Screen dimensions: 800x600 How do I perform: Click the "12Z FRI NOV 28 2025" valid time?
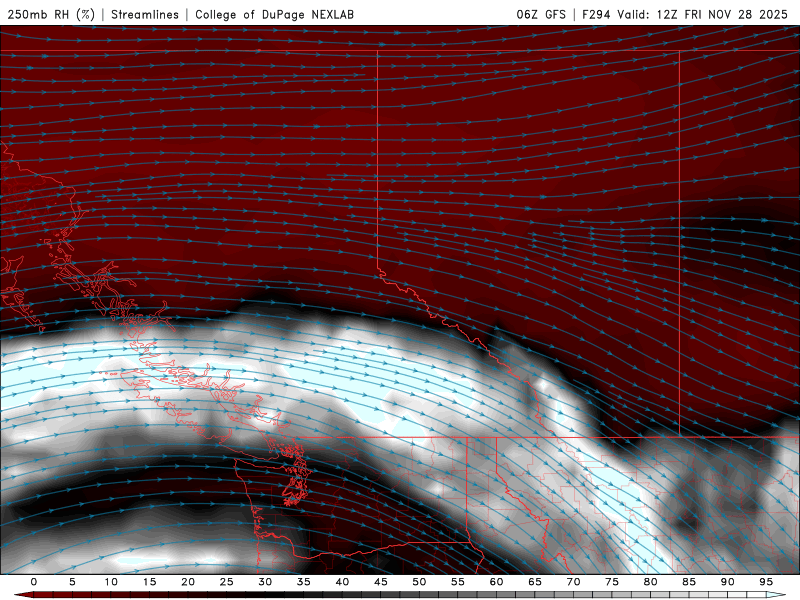pyautogui.click(x=722, y=15)
